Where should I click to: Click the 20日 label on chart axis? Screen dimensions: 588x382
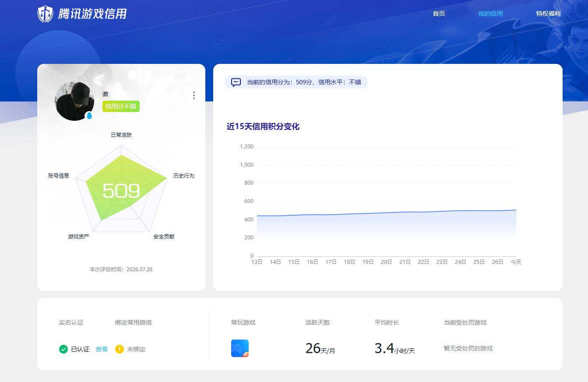pos(387,262)
